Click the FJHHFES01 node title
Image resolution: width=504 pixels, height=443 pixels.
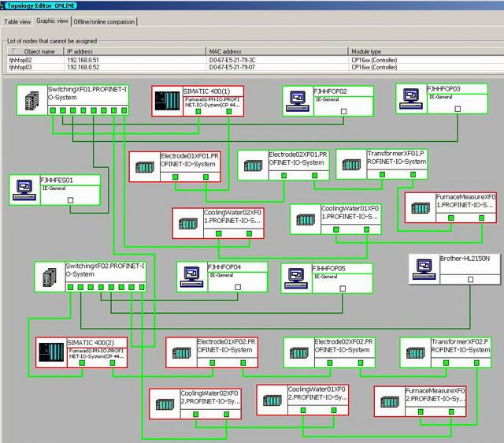pyautogui.click(x=57, y=181)
